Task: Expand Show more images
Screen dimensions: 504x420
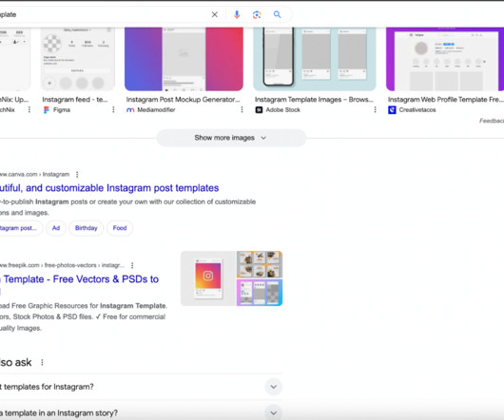Action: [231, 138]
